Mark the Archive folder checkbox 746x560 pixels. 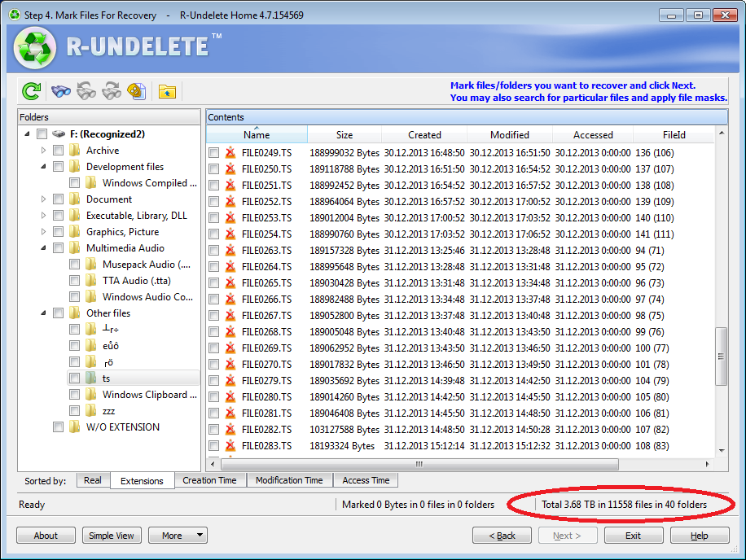tap(58, 151)
